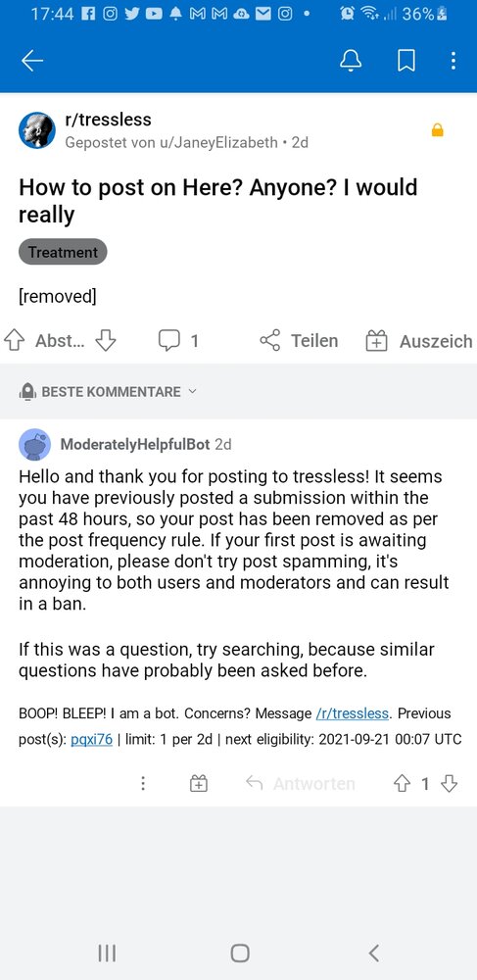477x980 pixels.
Task: Award the bot comment with gift icon
Action: pos(199,783)
